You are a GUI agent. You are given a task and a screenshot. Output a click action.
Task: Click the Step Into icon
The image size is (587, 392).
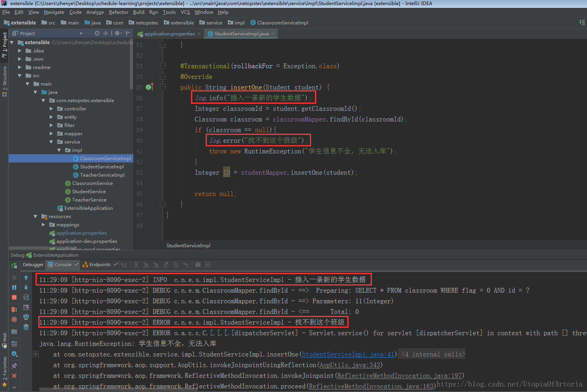tap(146, 265)
